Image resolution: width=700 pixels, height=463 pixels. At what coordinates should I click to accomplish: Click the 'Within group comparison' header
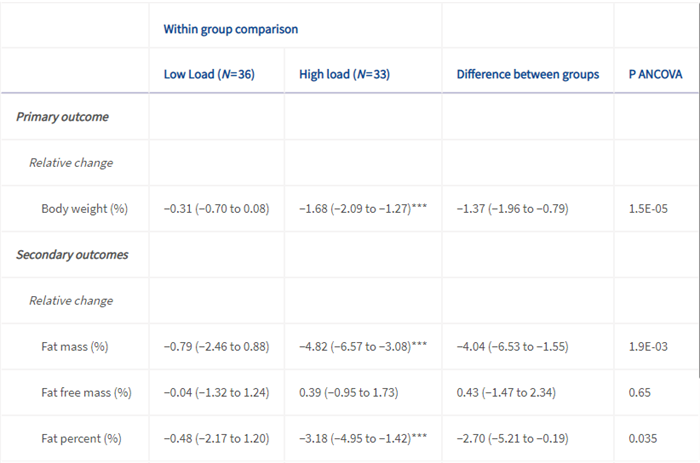coord(231,29)
